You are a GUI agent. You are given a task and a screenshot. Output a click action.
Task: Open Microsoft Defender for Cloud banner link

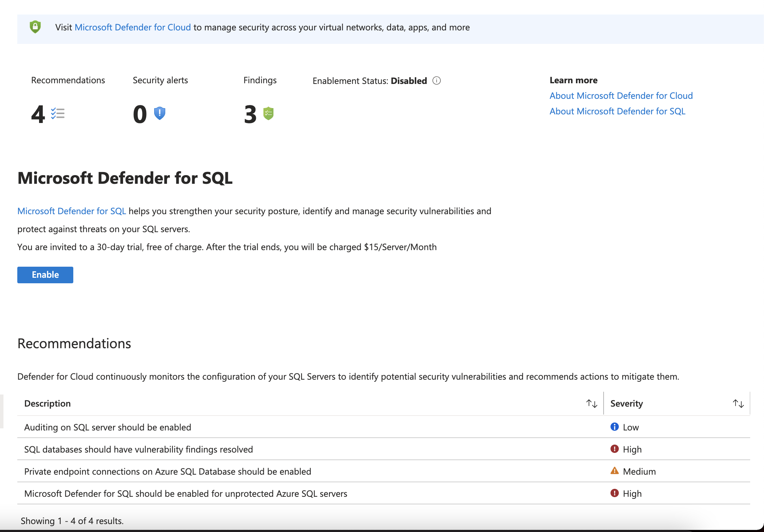(x=133, y=27)
